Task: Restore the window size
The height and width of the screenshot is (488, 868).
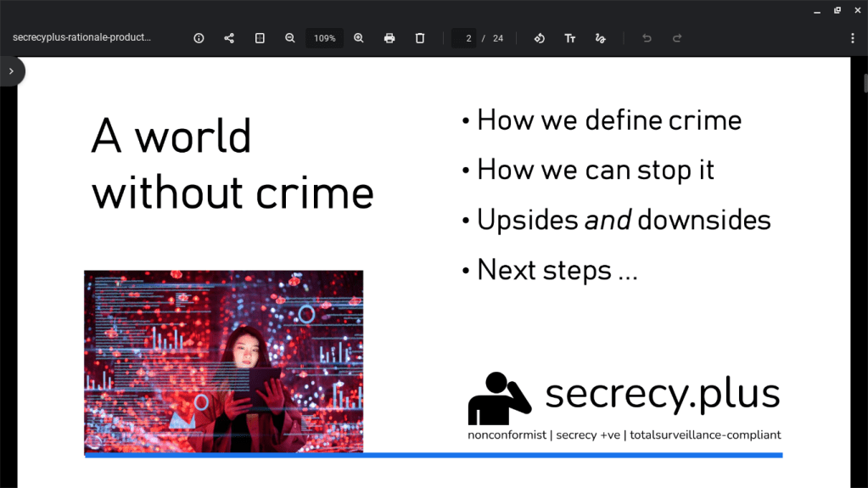Action: [x=837, y=10]
